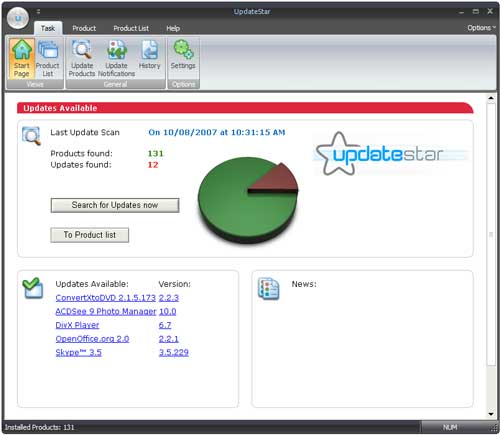
Task: Click the vertical scrollbar thumb
Action: pyautogui.click(x=491, y=234)
